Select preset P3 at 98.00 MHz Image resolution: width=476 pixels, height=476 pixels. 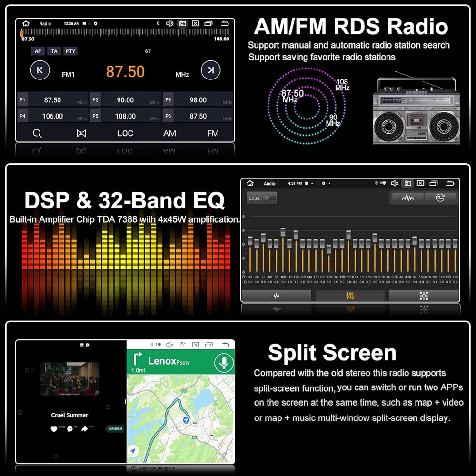click(x=198, y=100)
